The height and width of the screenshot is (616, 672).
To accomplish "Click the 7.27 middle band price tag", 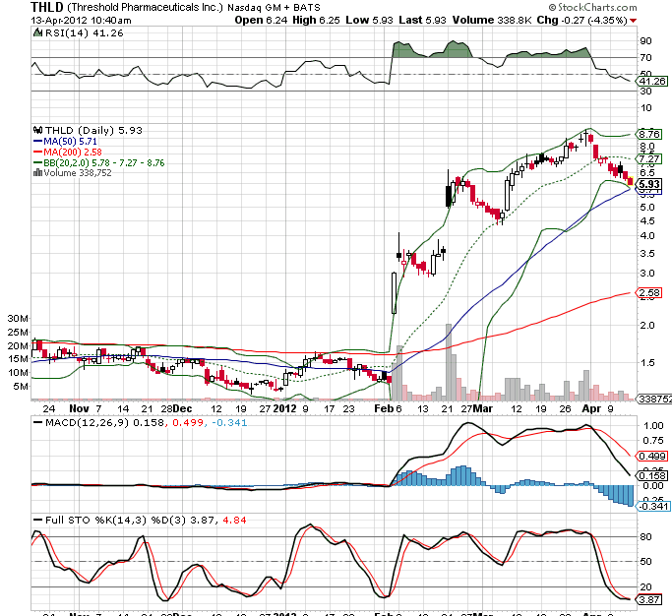I will click(x=648, y=159).
